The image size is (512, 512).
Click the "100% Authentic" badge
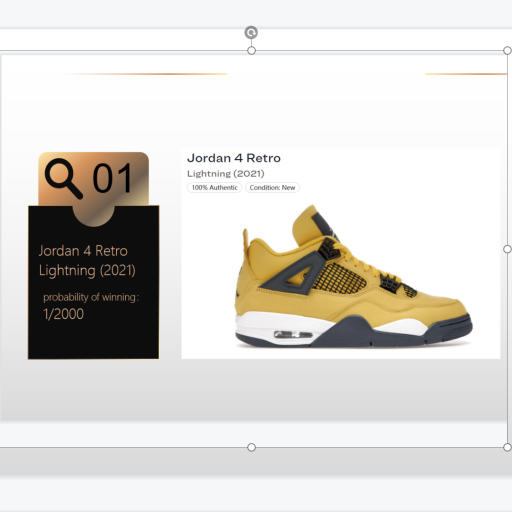click(x=214, y=188)
